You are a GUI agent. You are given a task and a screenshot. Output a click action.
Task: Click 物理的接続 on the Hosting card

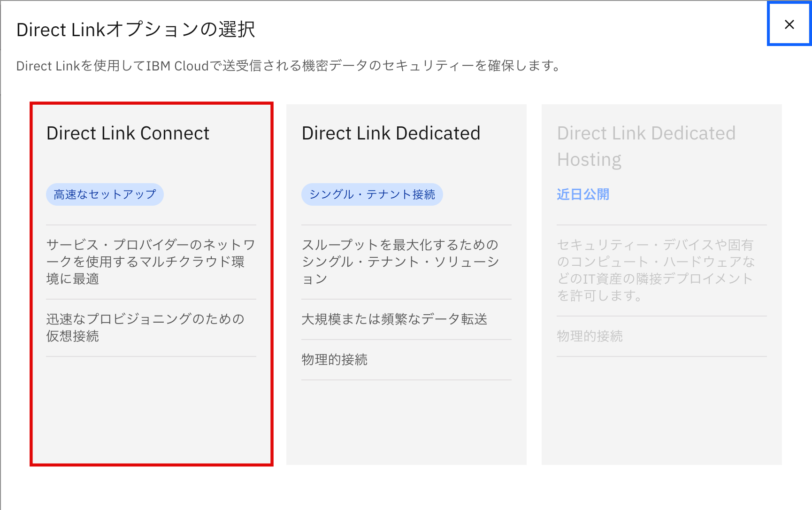pos(590,336)
